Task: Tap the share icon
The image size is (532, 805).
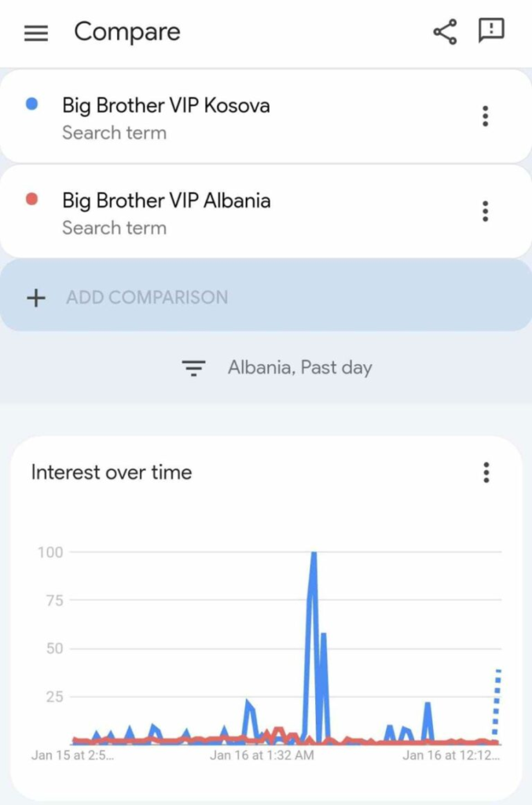Action: point(445,31)
